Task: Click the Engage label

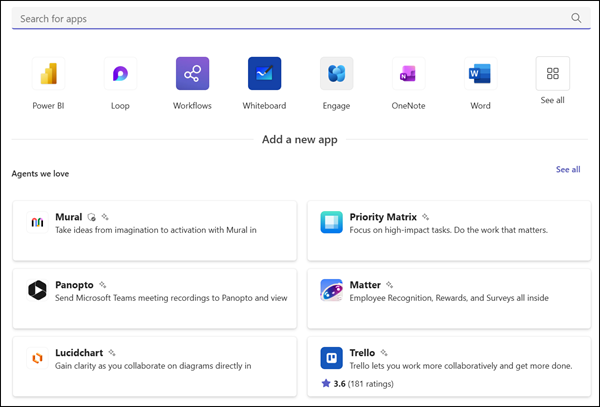Action: (x=336, y=106)
